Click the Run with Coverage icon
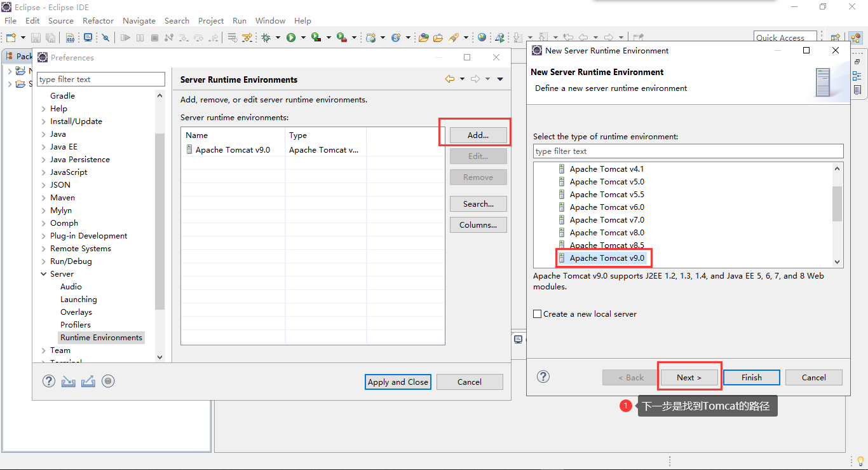Viewport: 868px width, 470px height. 316,38
